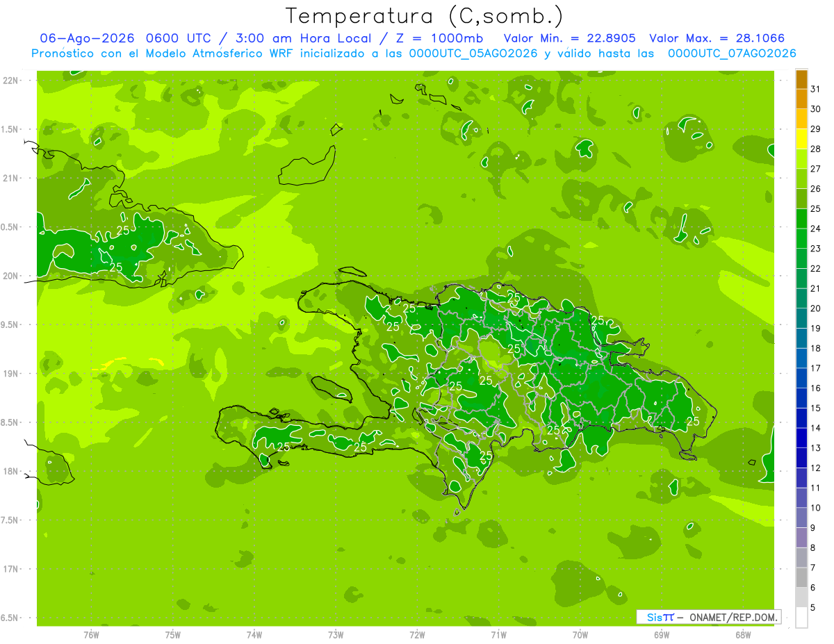
Task: Click the '19N' latitude axis label
Action: [11, 374]
